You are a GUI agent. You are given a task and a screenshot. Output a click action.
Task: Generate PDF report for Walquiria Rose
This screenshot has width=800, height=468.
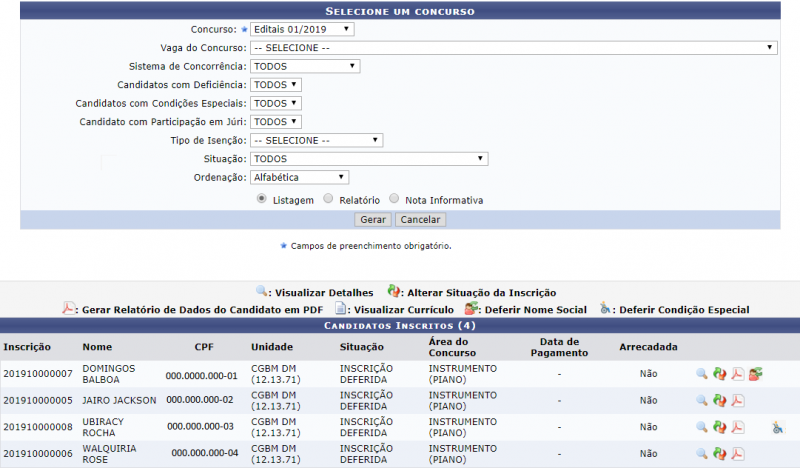737,454
